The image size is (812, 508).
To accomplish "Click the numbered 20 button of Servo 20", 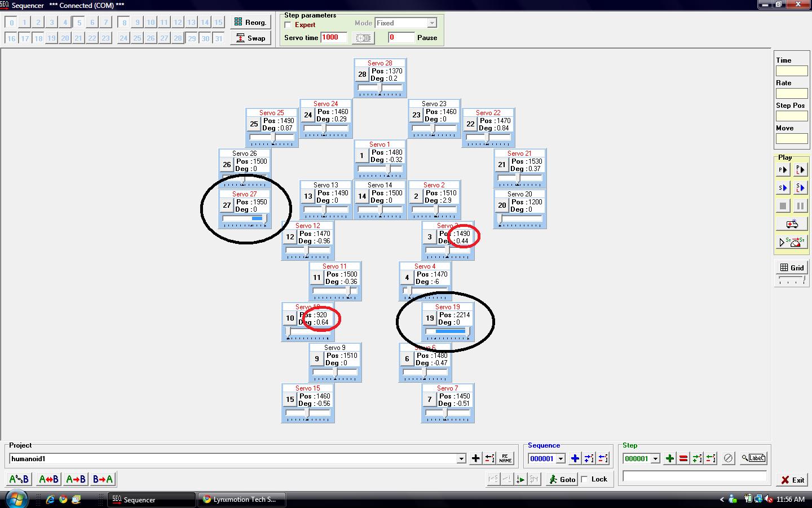I will pos(502,205).
